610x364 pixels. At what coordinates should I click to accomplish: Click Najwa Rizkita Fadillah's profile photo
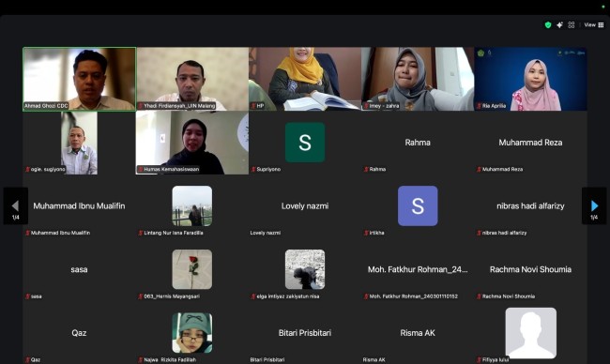pos(192,333)
